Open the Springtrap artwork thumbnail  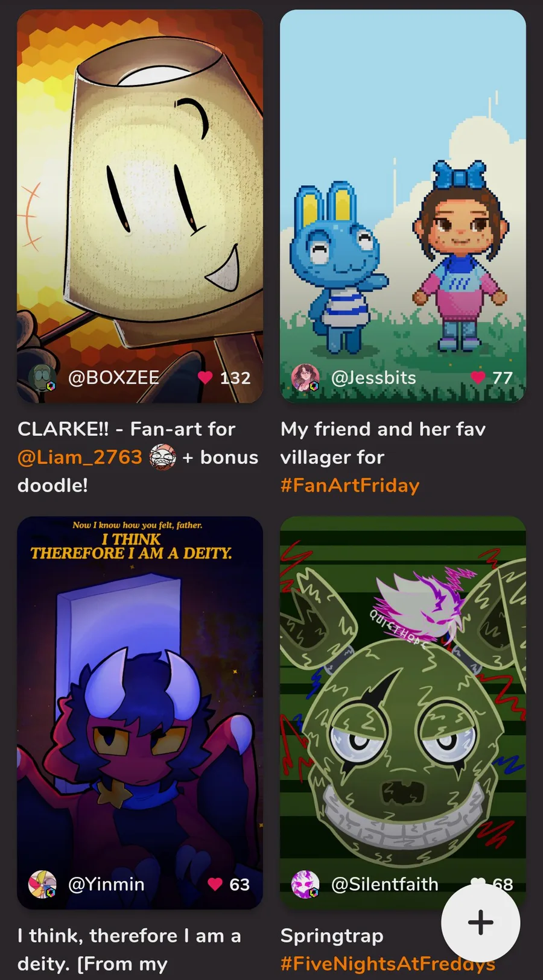click(403, 713)
